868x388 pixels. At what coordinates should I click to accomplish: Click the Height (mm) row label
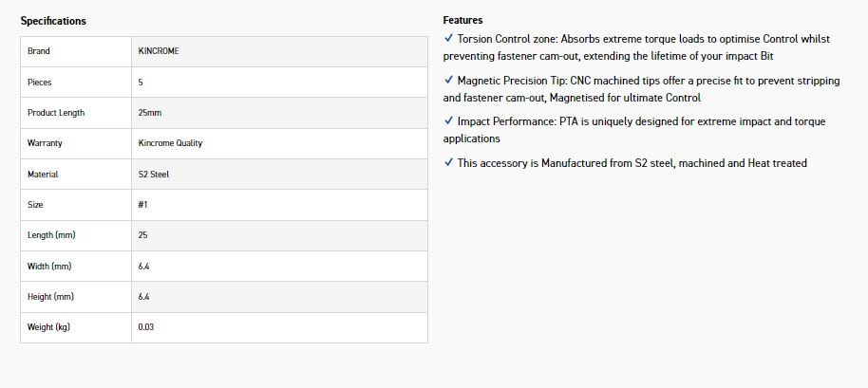coord(50,297)
